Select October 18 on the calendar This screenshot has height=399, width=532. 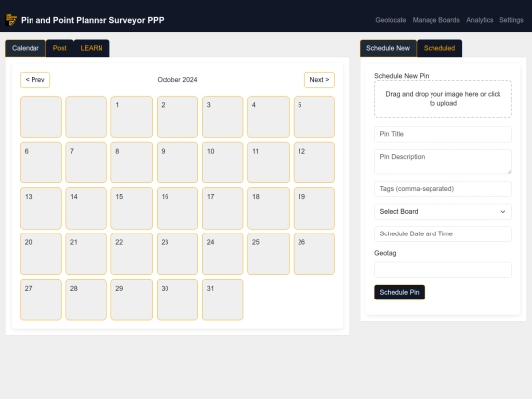(x=268, y=208)
